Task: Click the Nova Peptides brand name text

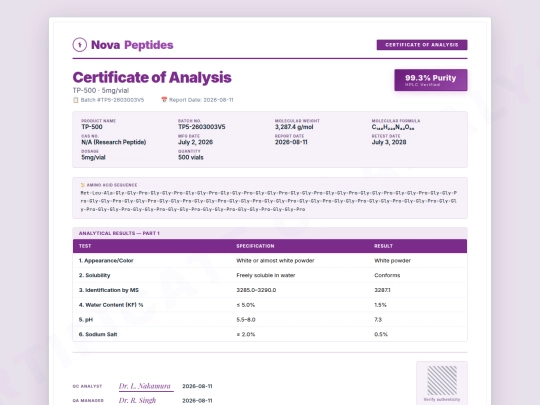Action: (132, 45)
